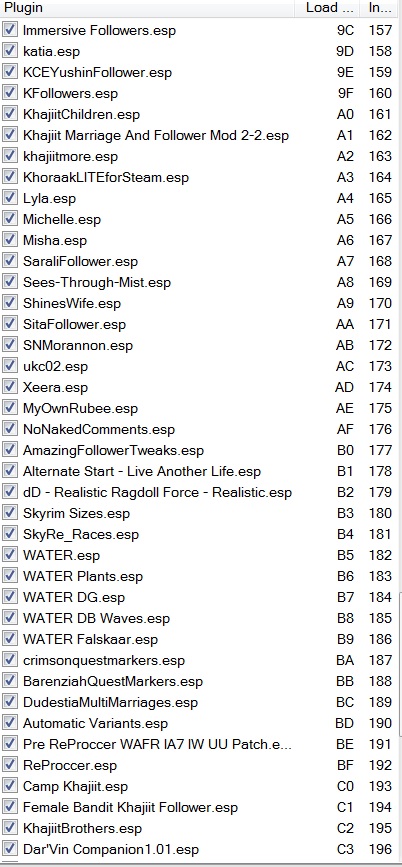
Task: Sort by the Index column header
Action: click(379, 8)
